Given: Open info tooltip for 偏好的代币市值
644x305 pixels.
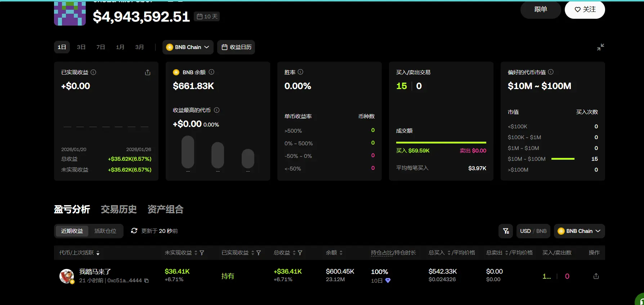Looking at the screenshot, I should pyautogui.click(x=551, y=72).
